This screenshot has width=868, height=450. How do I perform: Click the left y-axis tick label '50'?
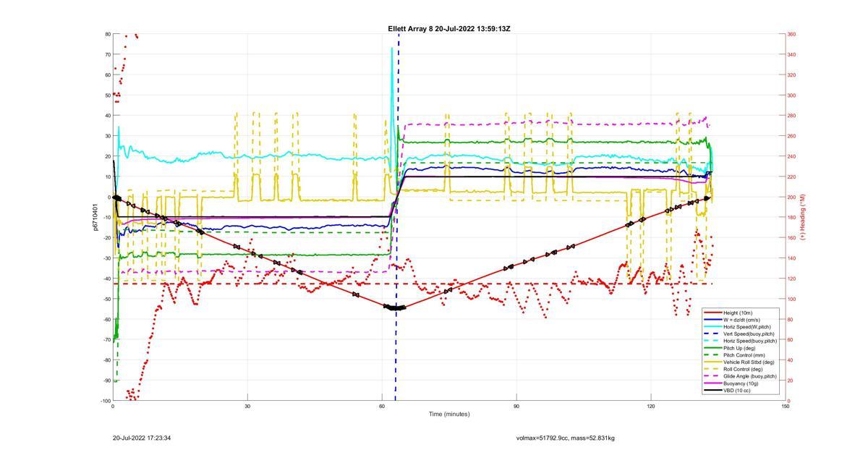(x=107, y=95)
